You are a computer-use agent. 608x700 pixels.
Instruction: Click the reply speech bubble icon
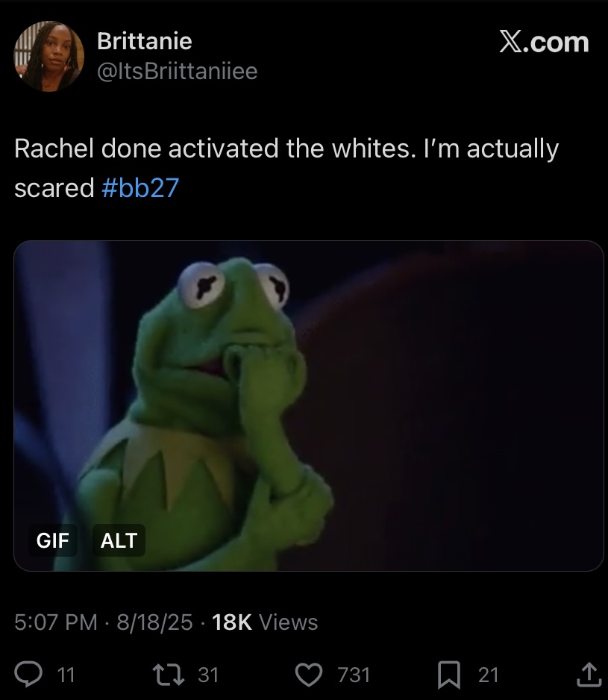point(28,674)
